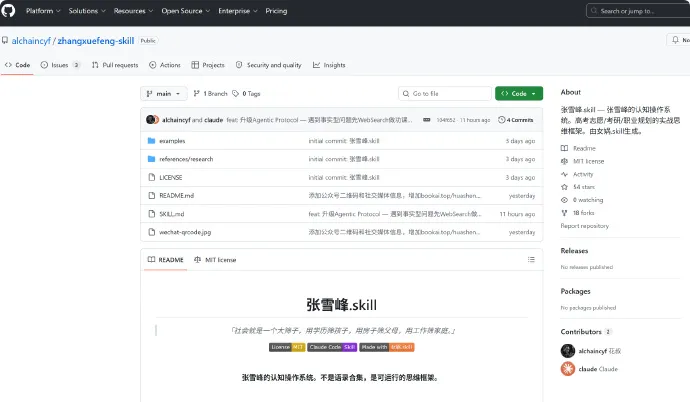690x402 pixels.
Task: Open the Pricing page
Action: click(x=276, y=11)
